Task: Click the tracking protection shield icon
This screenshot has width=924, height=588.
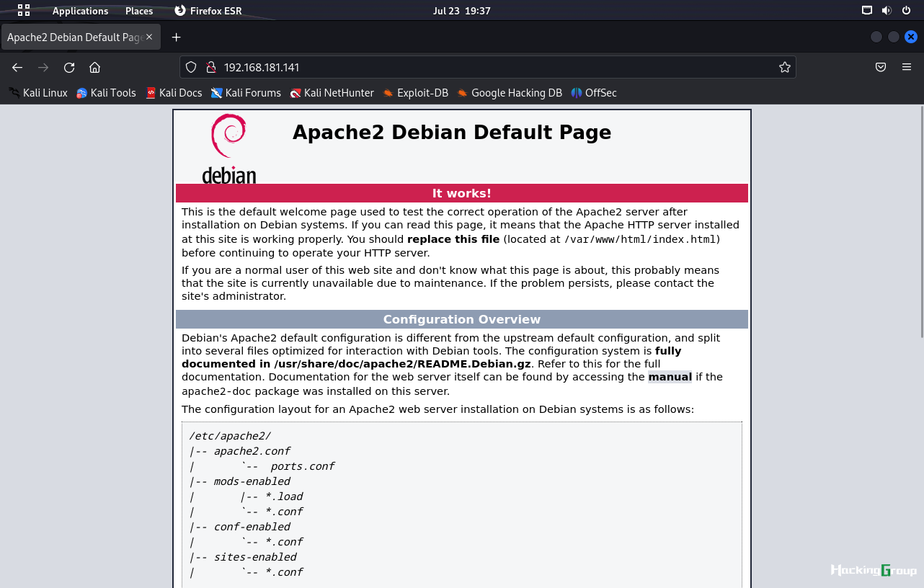Action: tap(191, 67)
